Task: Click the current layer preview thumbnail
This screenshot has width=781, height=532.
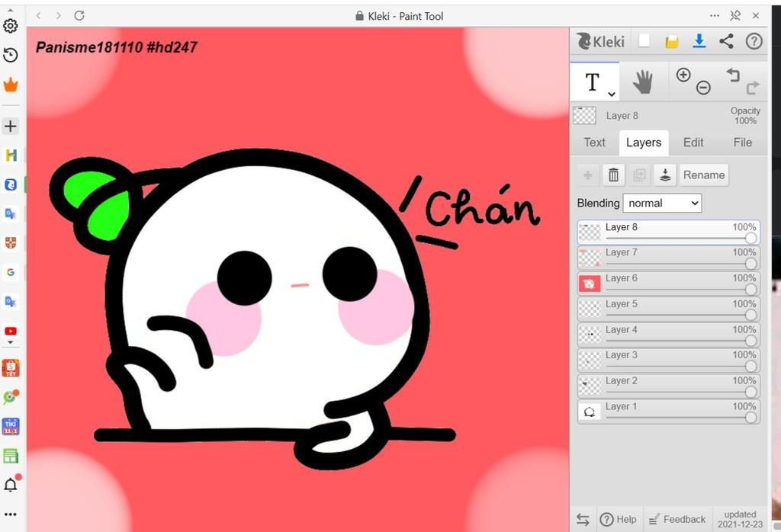Action: (584, 115)
